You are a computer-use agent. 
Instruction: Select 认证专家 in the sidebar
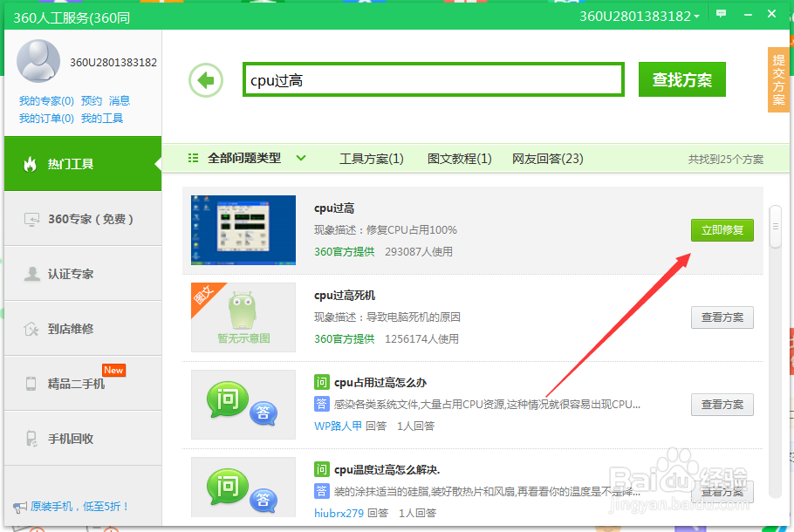point(83,274)
